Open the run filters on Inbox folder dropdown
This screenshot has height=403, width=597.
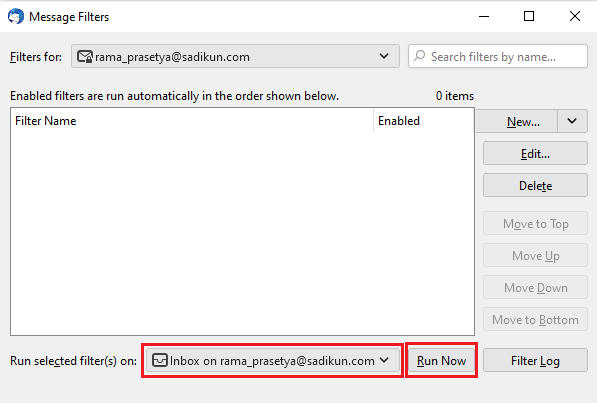(x=272, y=360)
